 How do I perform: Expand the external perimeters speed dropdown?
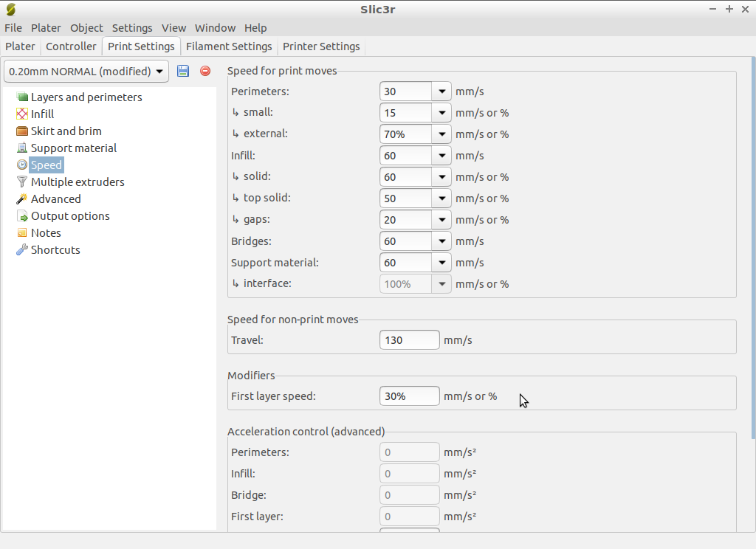tap(441, 134)
